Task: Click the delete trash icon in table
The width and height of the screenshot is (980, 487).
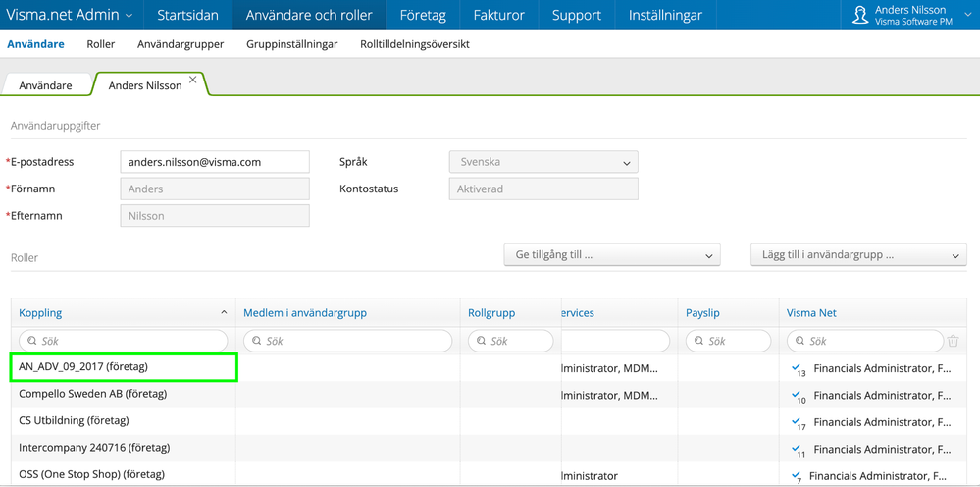Action: tap(953, 341)
